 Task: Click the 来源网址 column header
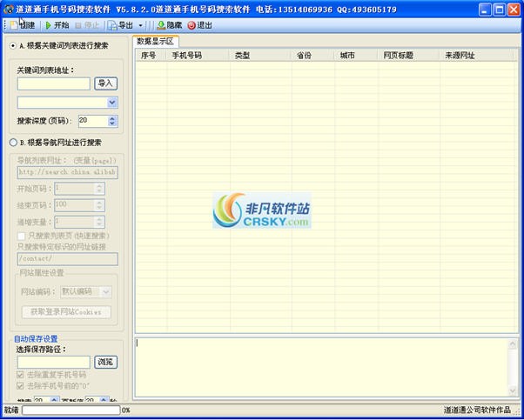(476, 56)
